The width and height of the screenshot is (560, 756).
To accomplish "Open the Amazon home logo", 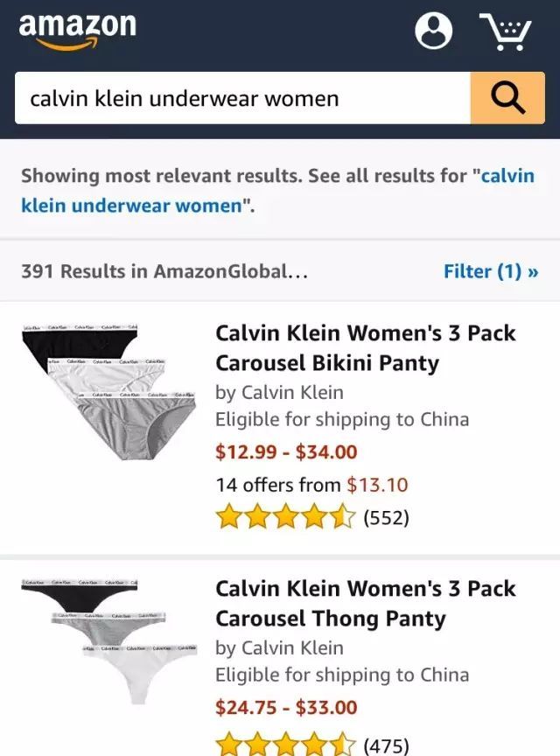I will pyautogui.click(x=78, y=31).
